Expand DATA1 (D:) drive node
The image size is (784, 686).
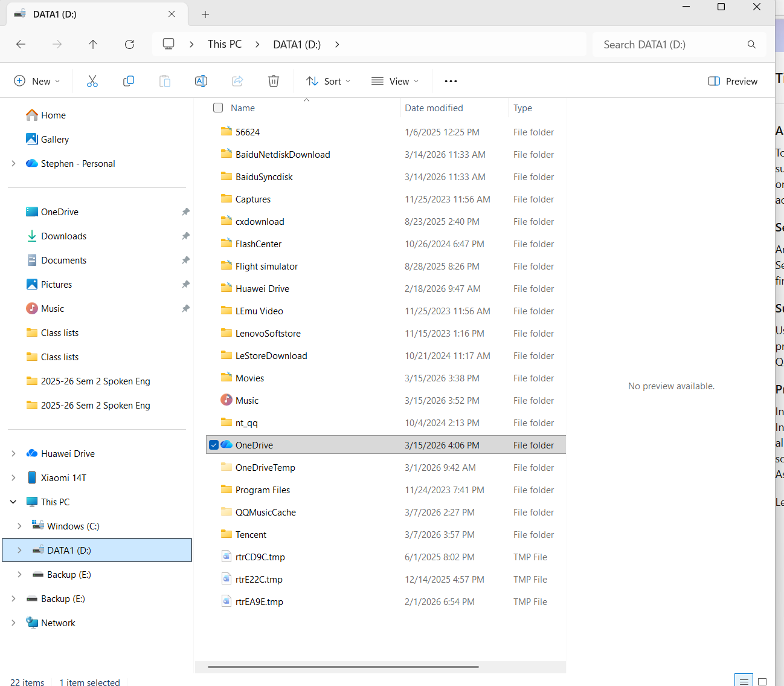pos(19,550)
